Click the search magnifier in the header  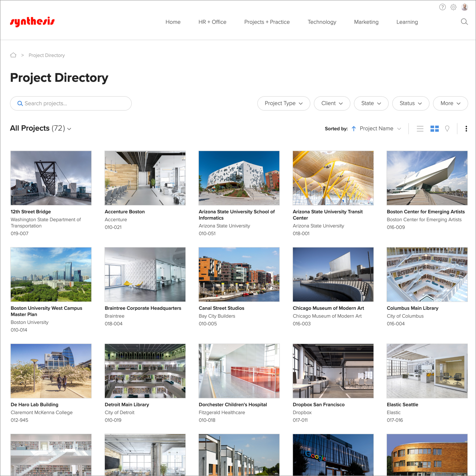[x=464, y=22]
